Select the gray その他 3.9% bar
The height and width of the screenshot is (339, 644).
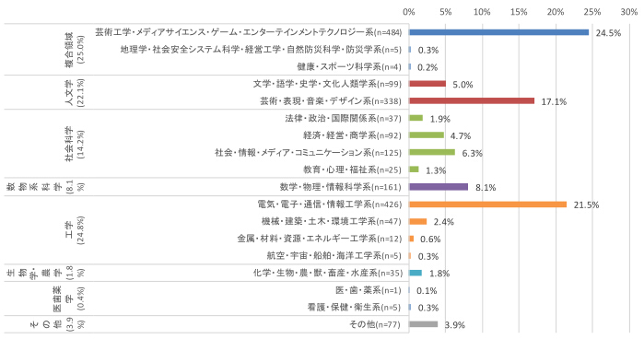[x=424, y=324]
